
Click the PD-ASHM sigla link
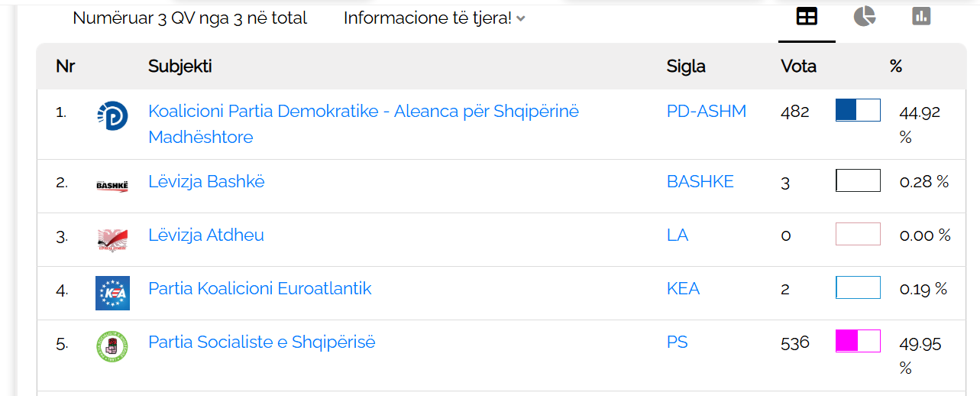point(706,112)
